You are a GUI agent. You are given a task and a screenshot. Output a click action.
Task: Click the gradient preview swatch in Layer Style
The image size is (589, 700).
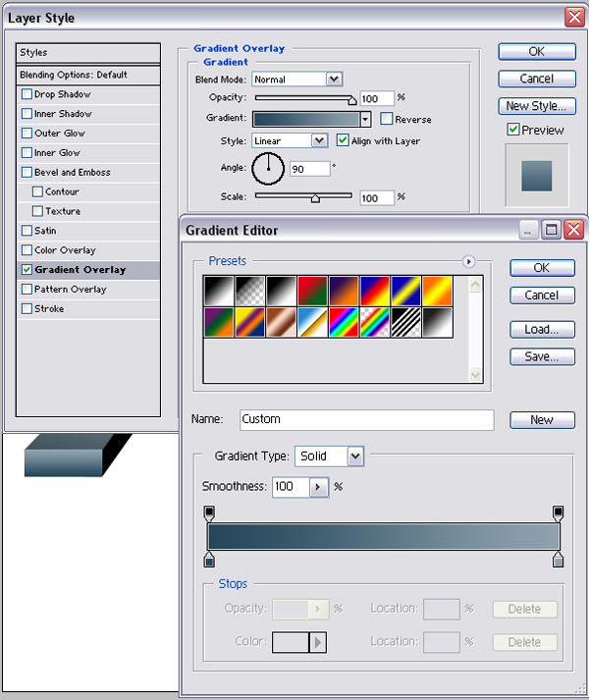306,119
